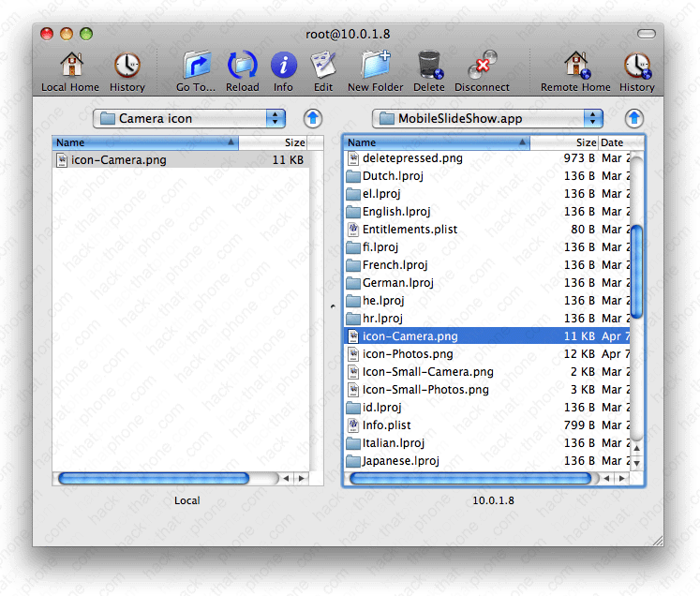700x596 pixels.
Task: Sort local files by Name column
Action: click(x=145, y=142)
